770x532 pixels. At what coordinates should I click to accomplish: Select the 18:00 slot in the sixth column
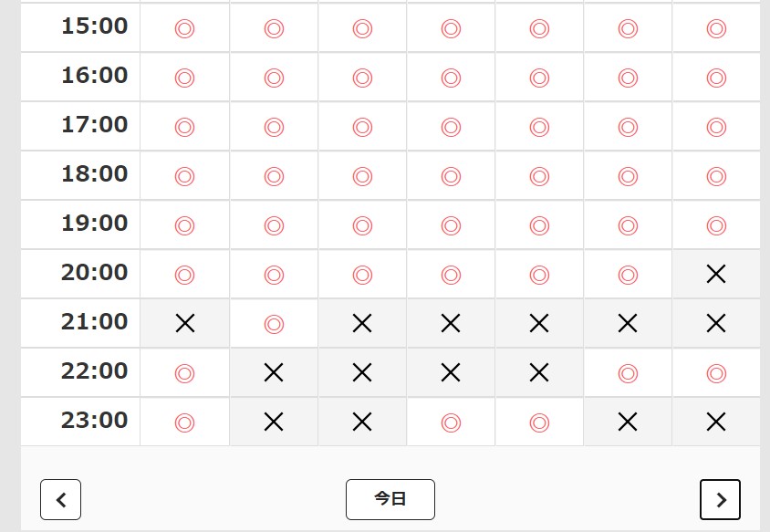coord(628,176)
